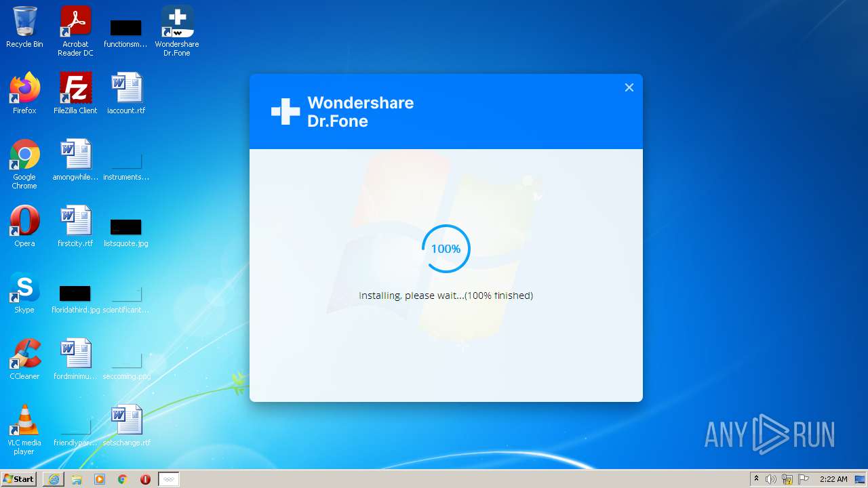Select the Wondershare Dr.Fone desktop shortcut

[177, 31]
